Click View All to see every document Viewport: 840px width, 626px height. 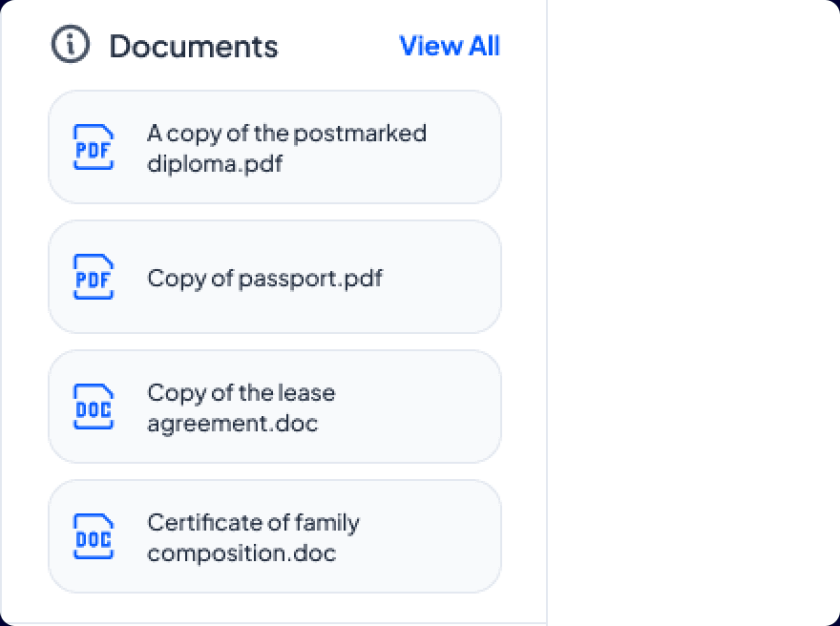451,45
